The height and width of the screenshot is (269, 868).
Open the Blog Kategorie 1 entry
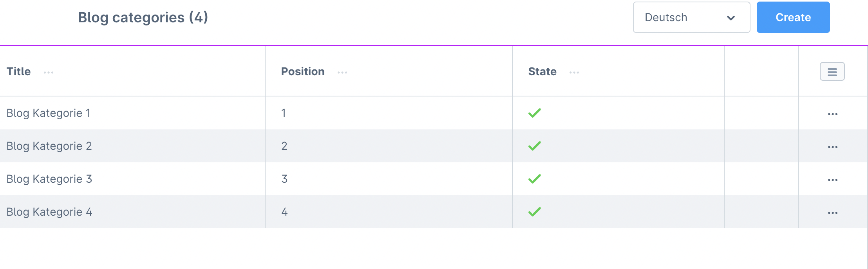click(49, 113)
